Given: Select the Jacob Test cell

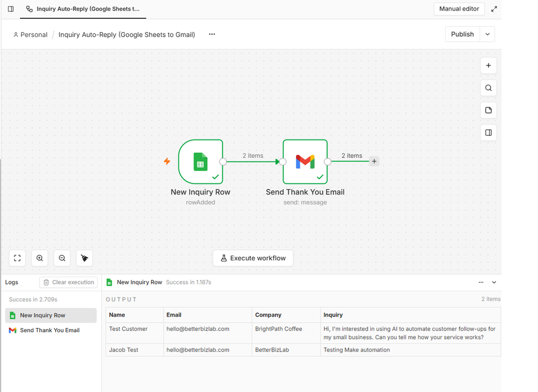Looking at the screenshot, I should pyautogui.click(x=135, y=350).
